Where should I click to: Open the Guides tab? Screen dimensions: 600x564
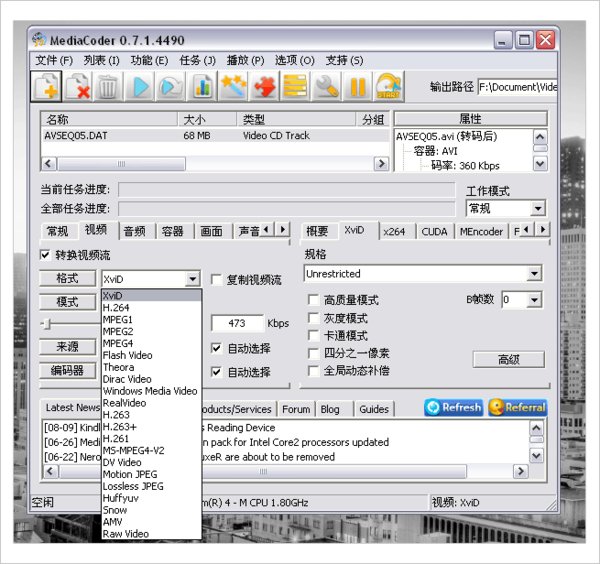374,409
